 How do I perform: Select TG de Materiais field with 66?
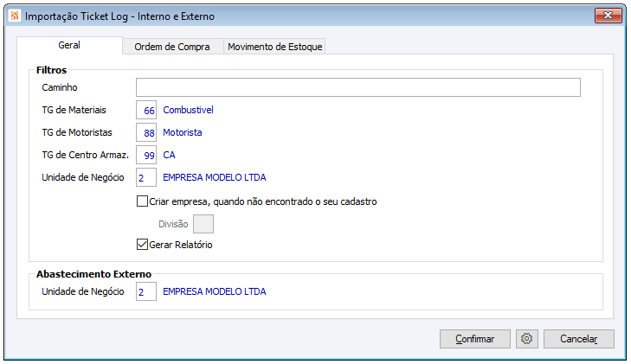pyautogui.click(x=146, y=110)
